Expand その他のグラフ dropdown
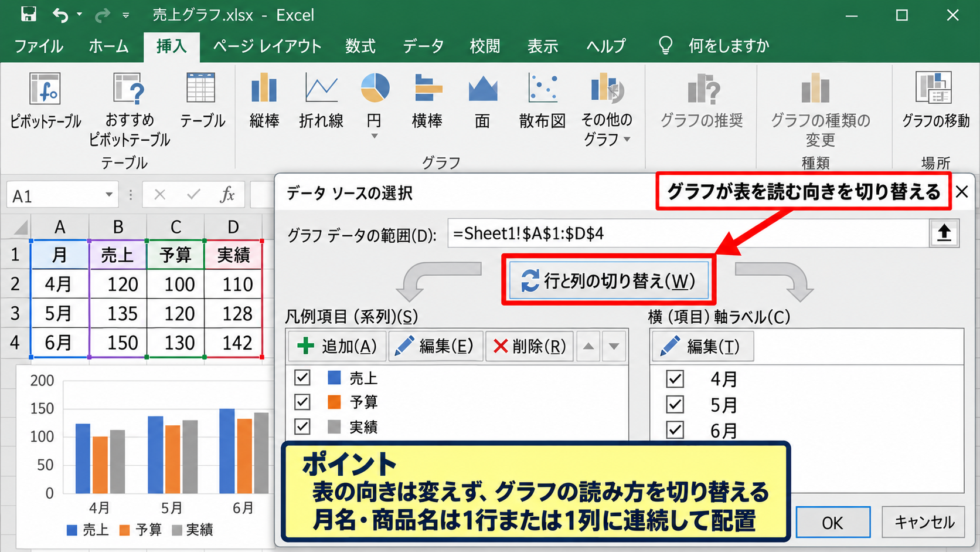980x552 pixels. click(627, 140)
